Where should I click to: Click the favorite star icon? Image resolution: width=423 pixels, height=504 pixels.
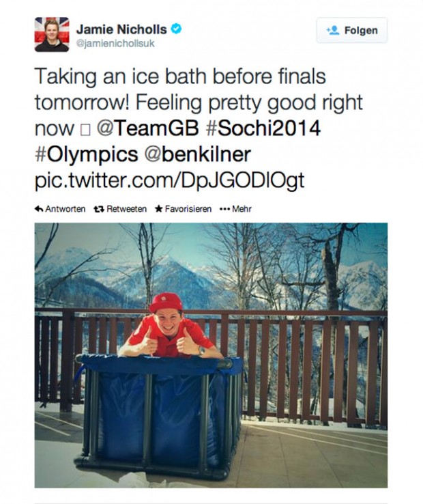(x=158, y=209)
